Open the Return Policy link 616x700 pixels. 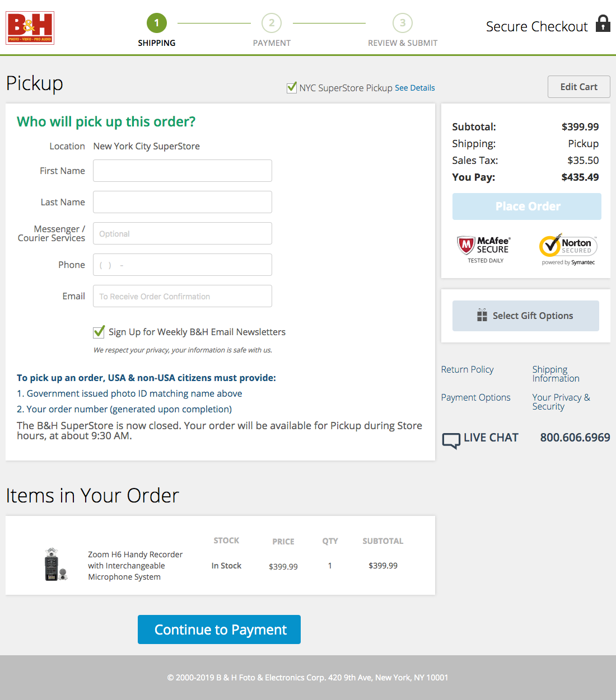click(467, 369)
